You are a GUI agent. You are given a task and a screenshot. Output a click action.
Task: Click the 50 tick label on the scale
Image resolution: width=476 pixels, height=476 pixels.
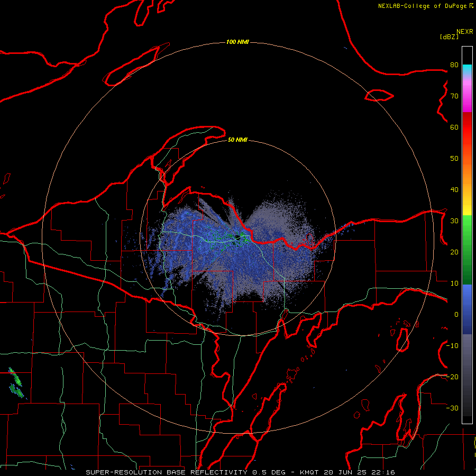pos(454,159)
